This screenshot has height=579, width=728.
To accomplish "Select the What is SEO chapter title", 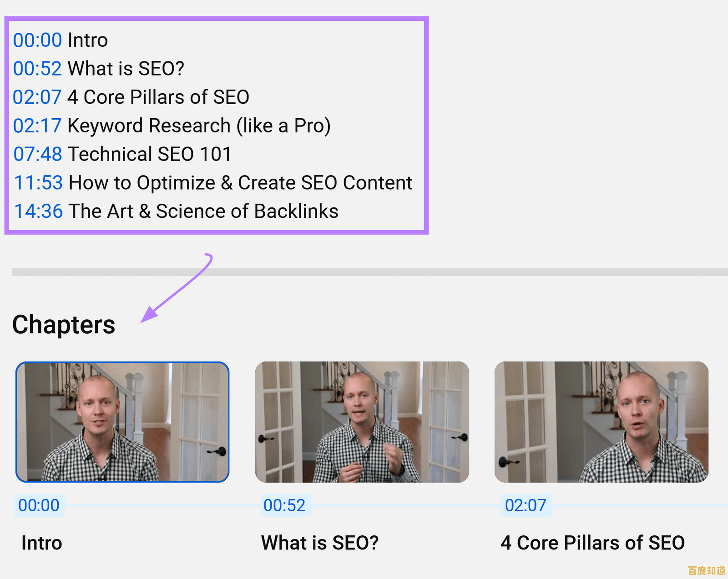I will [x=320, y=543].
